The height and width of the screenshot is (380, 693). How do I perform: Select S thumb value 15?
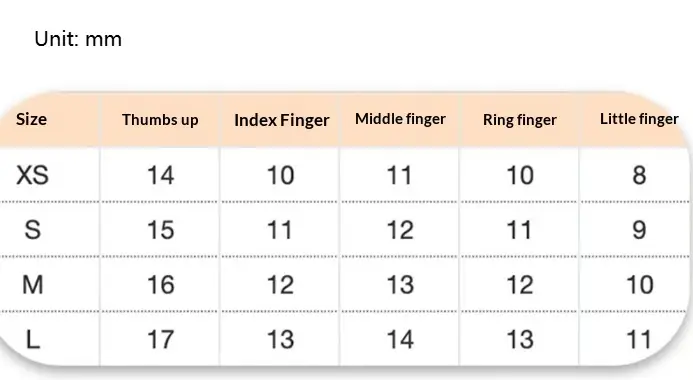click(161, 230)
